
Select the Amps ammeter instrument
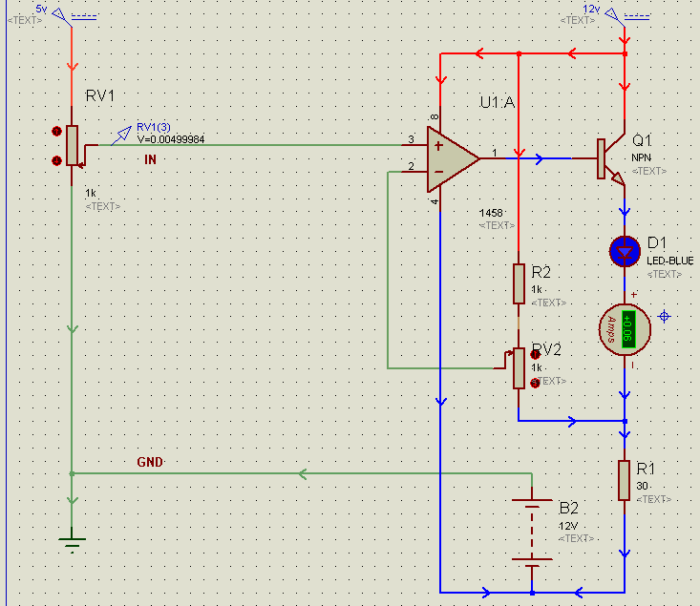click(625, 326)
